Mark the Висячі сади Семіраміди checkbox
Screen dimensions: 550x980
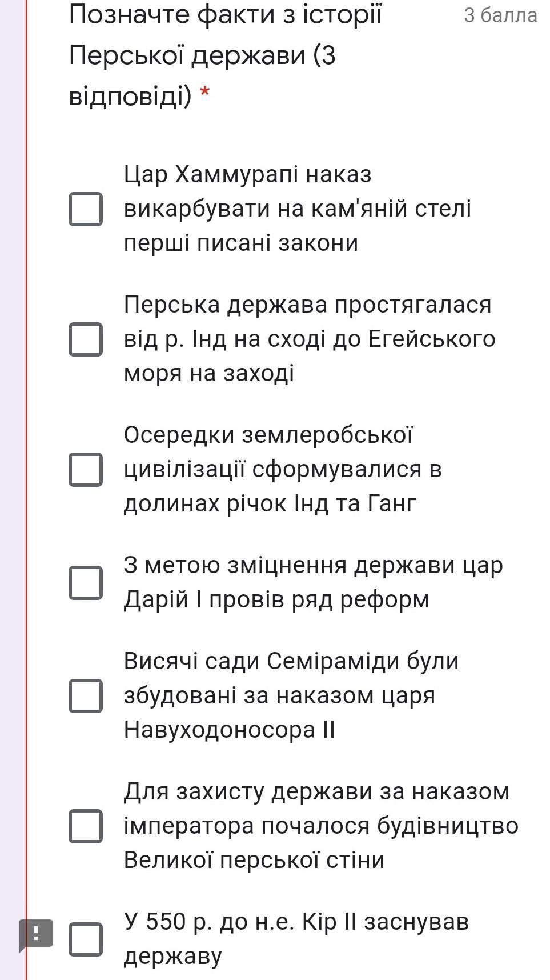pos(86,696)
